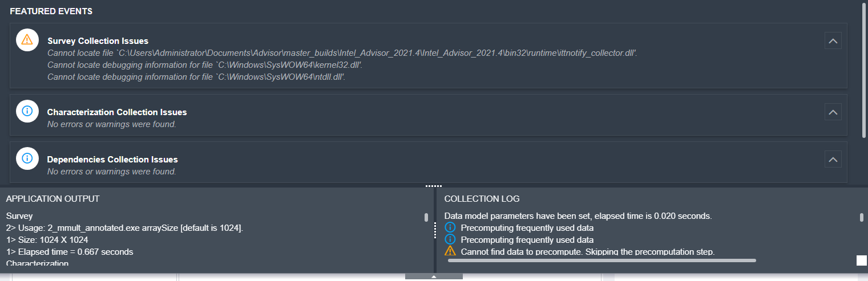Click the Application Output vertical scrollbar
Image resolution: width=868 pixels, height=281 pixels.
(x=426, y=218)
